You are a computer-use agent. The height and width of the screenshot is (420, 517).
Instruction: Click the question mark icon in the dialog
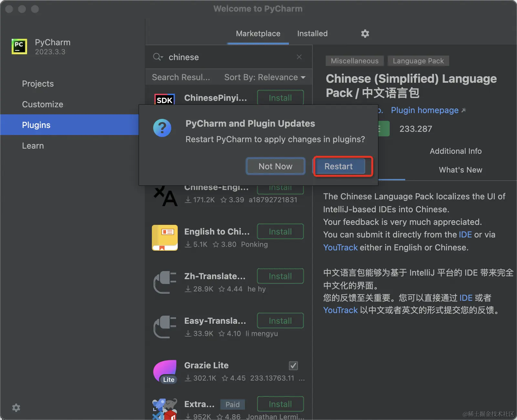(x=162, y=128)
